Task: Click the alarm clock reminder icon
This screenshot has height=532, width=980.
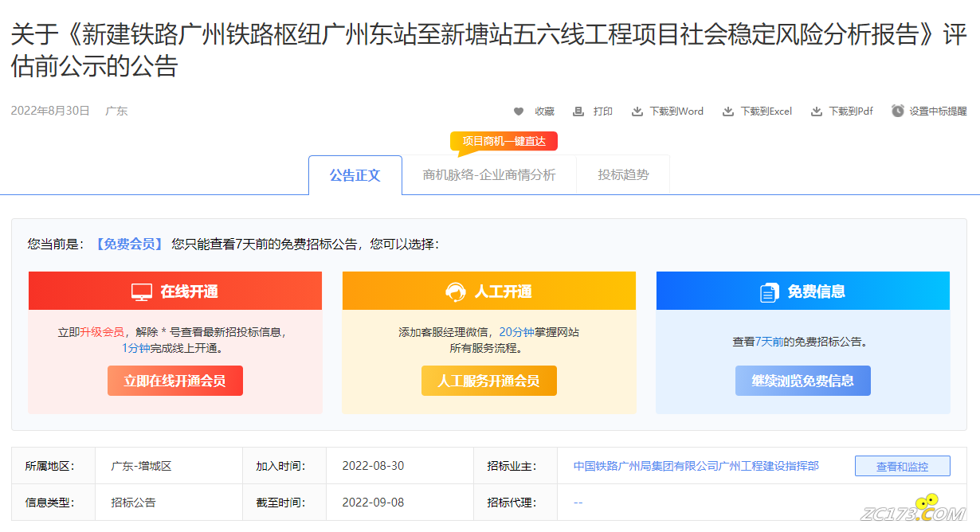Action: pyautogui.click(x=898, y=111)
